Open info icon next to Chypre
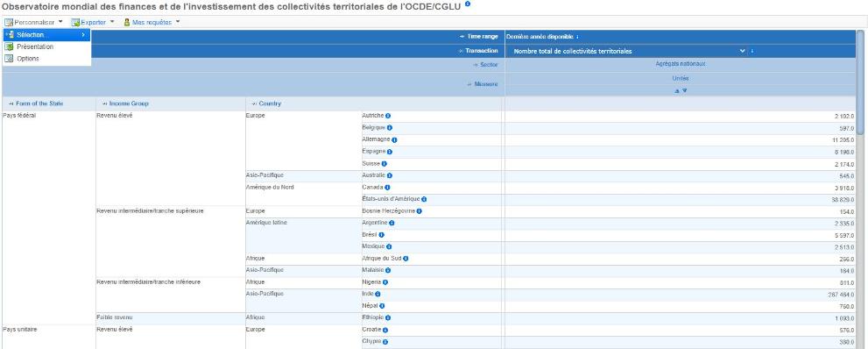868x349 pixels. (x=385, y=342)
